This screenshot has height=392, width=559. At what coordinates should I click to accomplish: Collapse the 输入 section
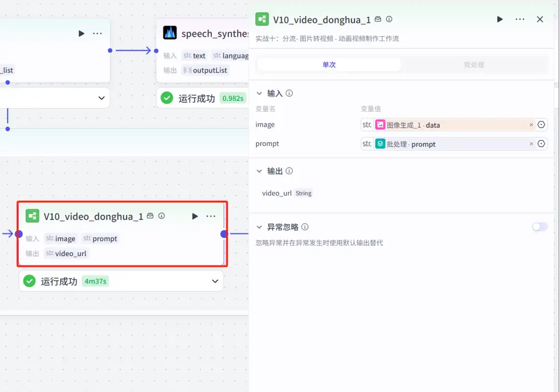[x=259, y=93]
